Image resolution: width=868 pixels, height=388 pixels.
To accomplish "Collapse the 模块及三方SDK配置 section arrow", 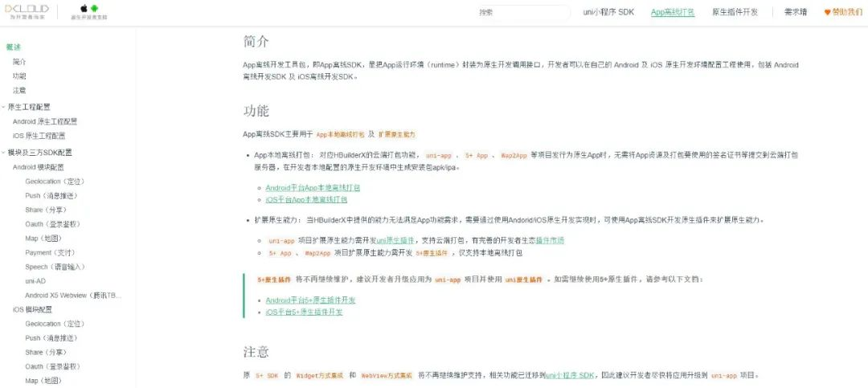I will click(3, 153).
